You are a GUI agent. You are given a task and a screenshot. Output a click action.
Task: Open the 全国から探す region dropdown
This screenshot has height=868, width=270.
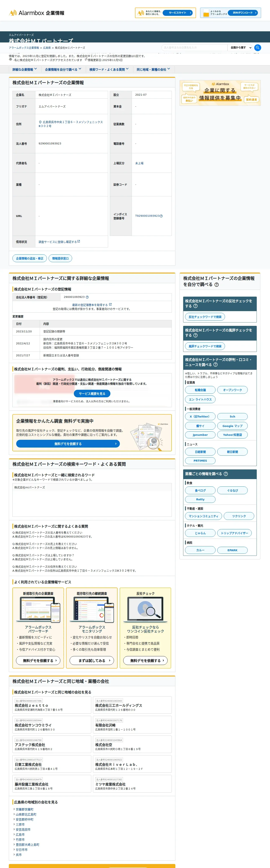click(240, 48)
